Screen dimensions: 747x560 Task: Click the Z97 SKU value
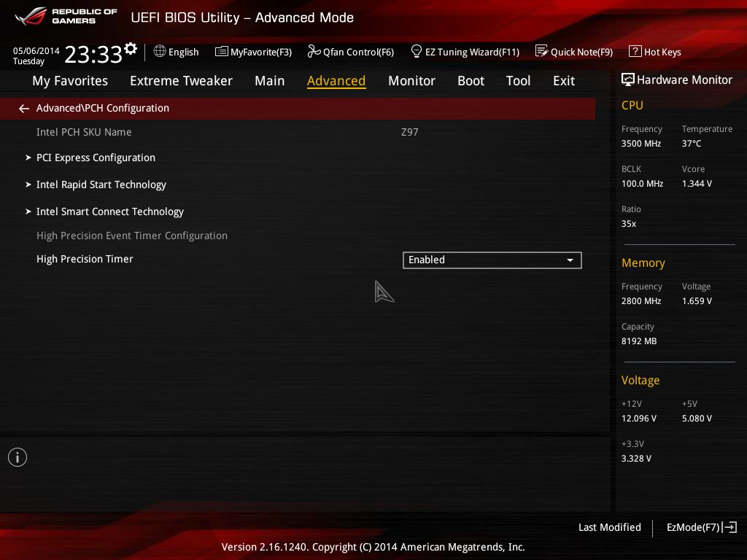click(x=410, y=132)
